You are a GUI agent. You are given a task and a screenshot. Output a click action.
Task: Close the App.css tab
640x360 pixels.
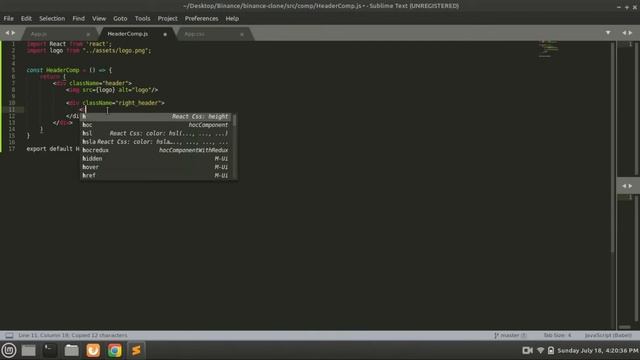[242, 34]
